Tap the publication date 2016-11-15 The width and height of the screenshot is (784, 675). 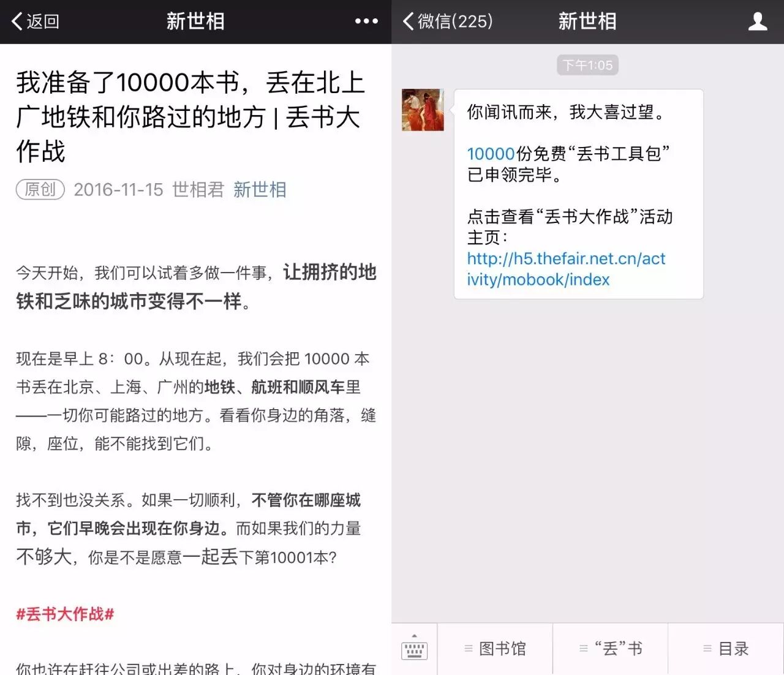(118, 190)
